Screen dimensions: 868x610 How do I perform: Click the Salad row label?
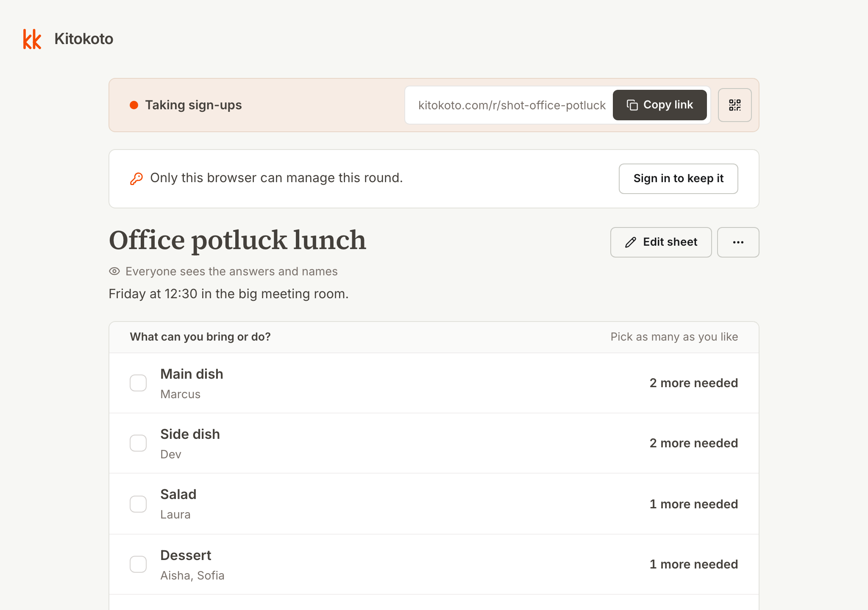tap(178, 494)
